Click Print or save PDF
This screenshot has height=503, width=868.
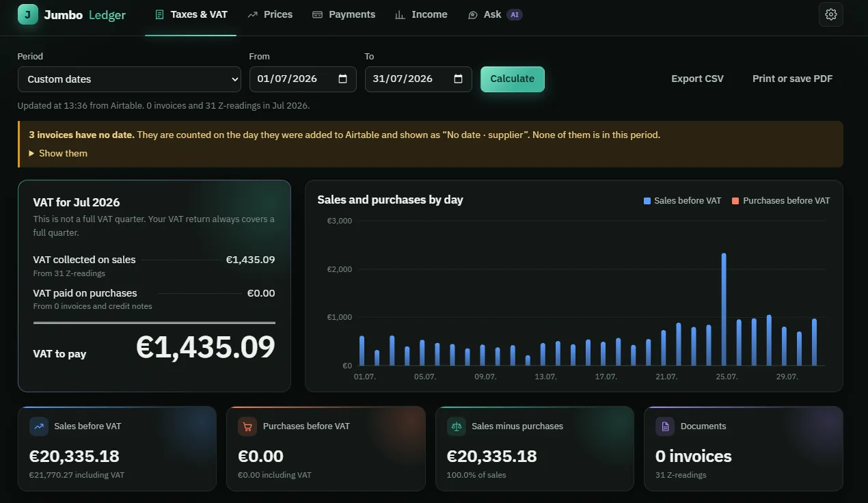(x=793, y=79)
